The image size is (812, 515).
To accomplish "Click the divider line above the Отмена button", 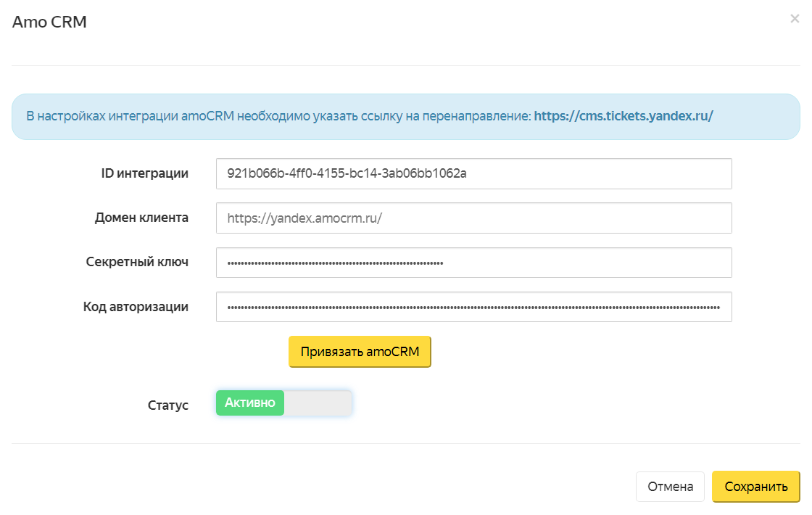I will coord(405,443).
